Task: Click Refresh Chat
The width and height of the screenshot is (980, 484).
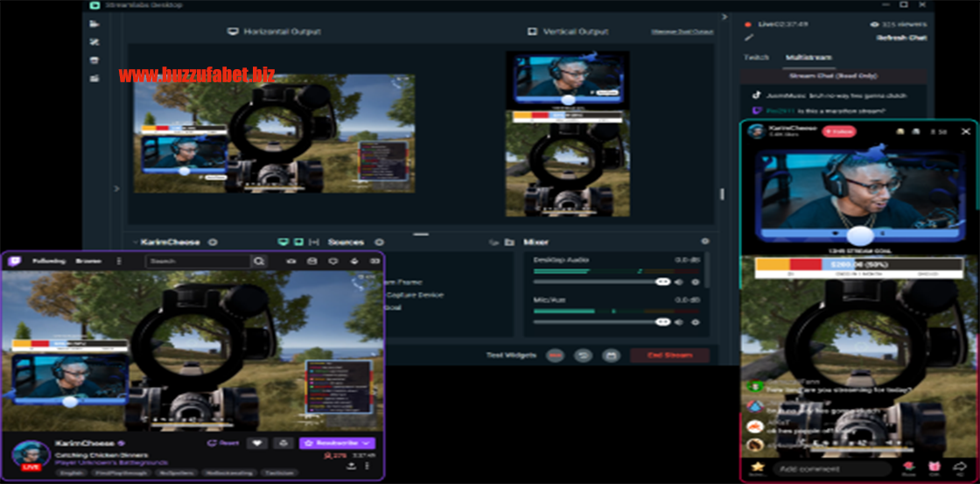Action: click(901, 38)
